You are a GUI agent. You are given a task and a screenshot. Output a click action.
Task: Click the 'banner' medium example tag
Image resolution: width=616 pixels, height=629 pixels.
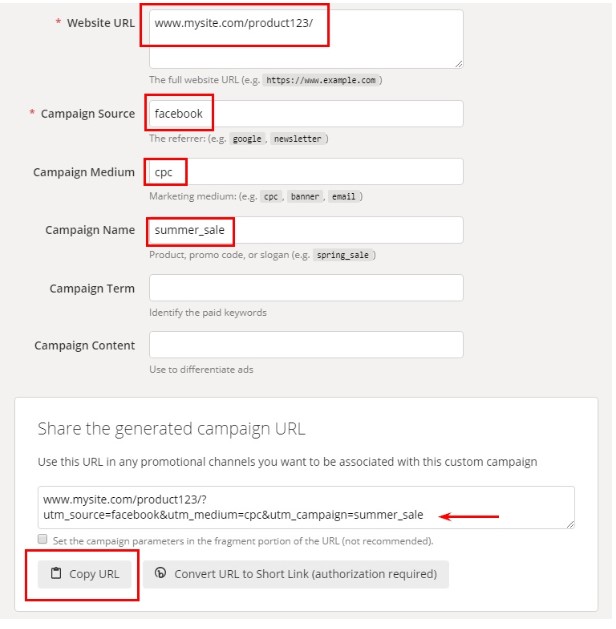(x=305, y=198)
